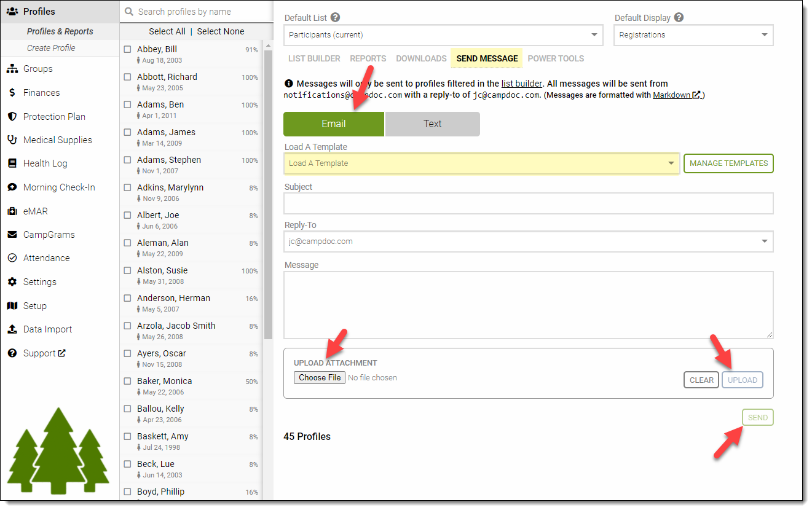The height and width of the screenshot is (510, 812).
Task: Open the Default Display Registrations dropdown
Action: pos(693,35)
